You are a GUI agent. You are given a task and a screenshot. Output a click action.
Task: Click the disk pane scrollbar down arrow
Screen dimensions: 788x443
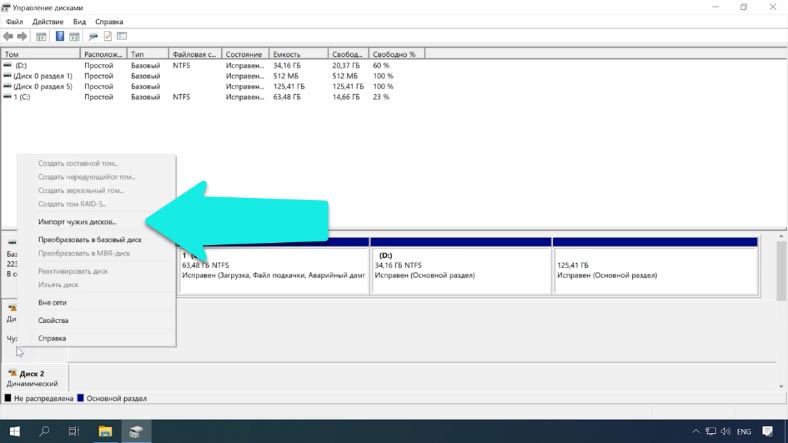tap(781, 386)
